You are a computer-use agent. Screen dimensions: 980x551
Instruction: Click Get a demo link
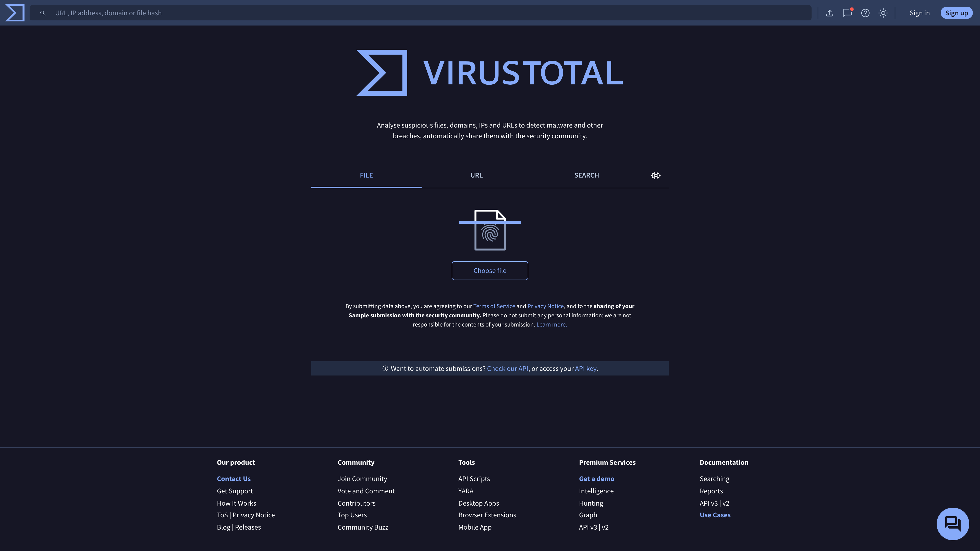[x=596, y=479]
